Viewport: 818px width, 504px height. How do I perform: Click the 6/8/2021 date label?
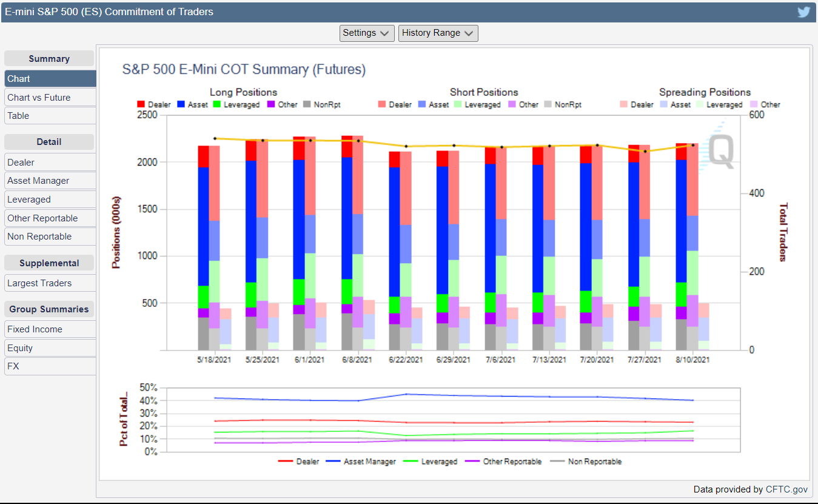point(357,360)
